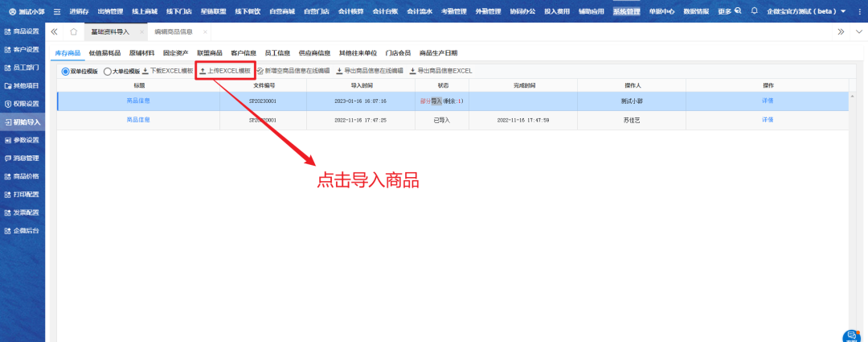Open 会计核算 in top menu
This screenshot has height=342, width=868.
(350, 11)
